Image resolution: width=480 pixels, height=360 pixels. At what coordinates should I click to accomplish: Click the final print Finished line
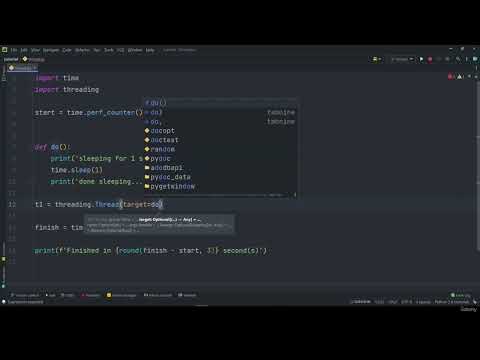click(151, 251)
